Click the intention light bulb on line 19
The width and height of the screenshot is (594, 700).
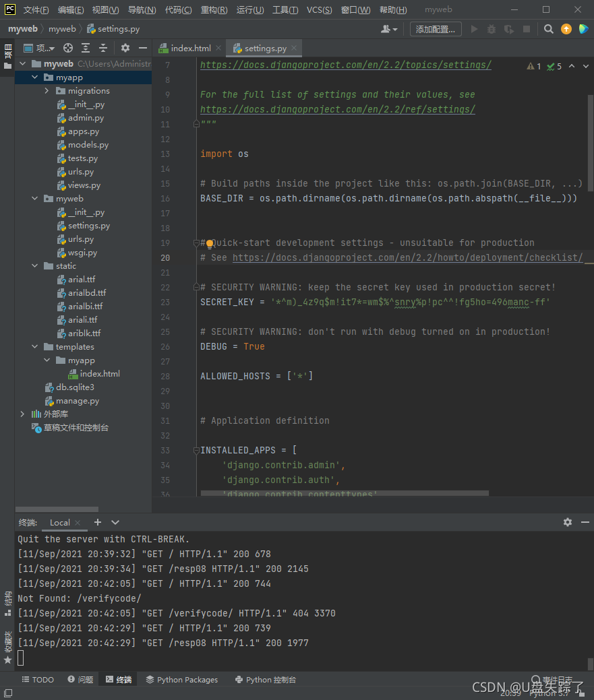click(210, 243)
